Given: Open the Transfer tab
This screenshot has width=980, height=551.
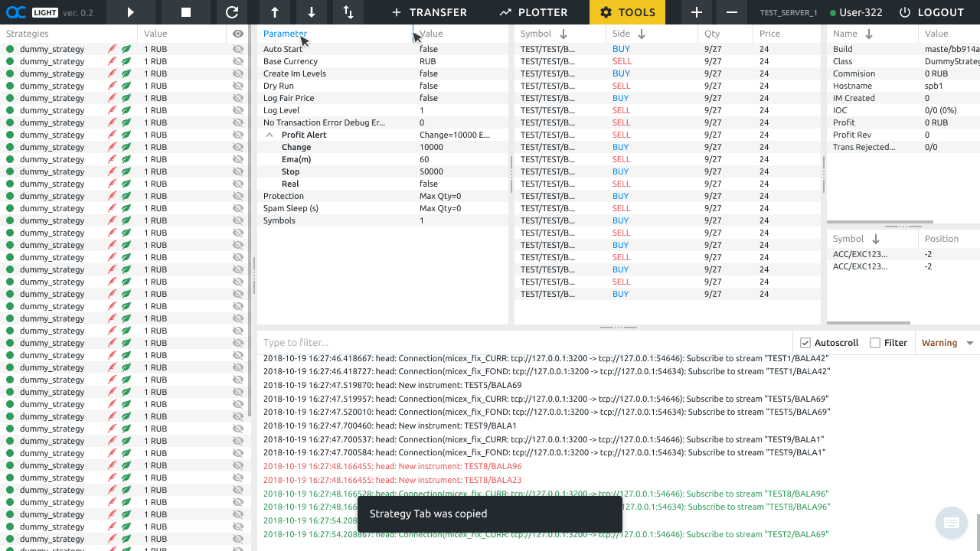Looking at the screenshot, I should pyautogui.click(x=429, y=12).
